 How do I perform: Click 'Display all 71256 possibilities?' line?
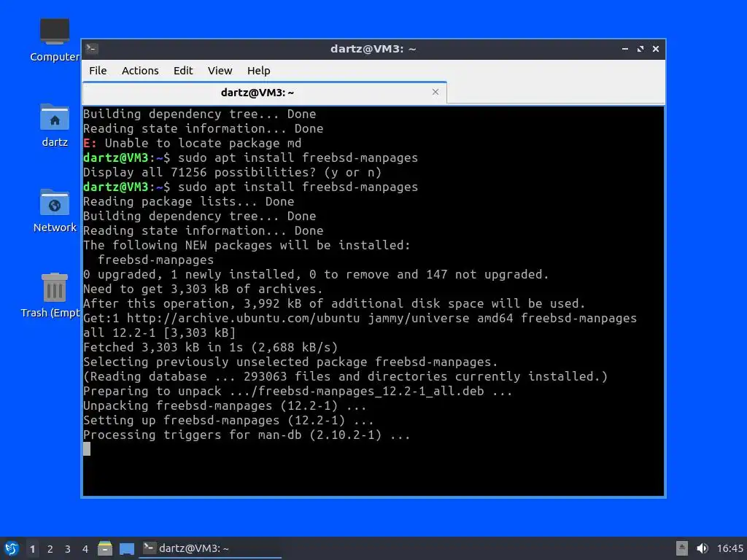(233, 172)
